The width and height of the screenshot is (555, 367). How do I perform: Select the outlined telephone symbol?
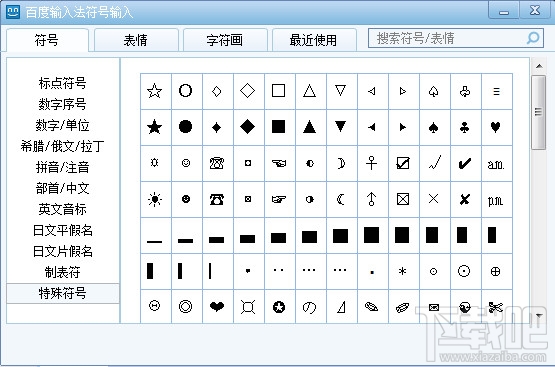(217, 163)
